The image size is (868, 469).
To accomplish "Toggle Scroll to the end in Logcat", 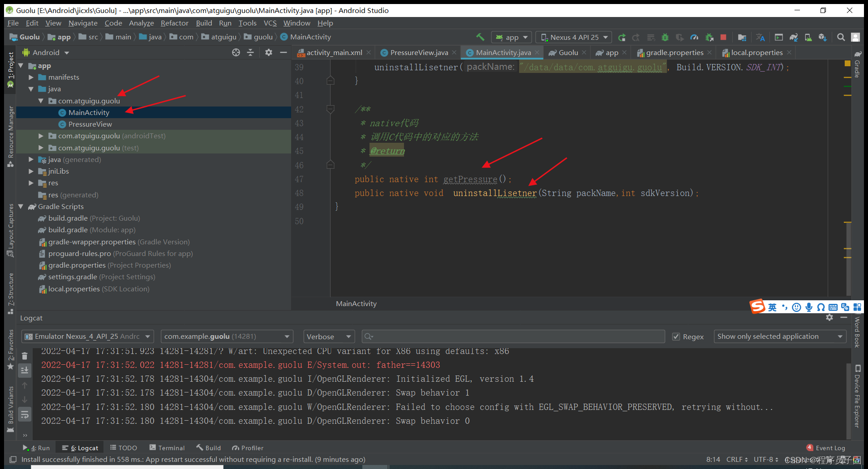I will click(25, 370).
